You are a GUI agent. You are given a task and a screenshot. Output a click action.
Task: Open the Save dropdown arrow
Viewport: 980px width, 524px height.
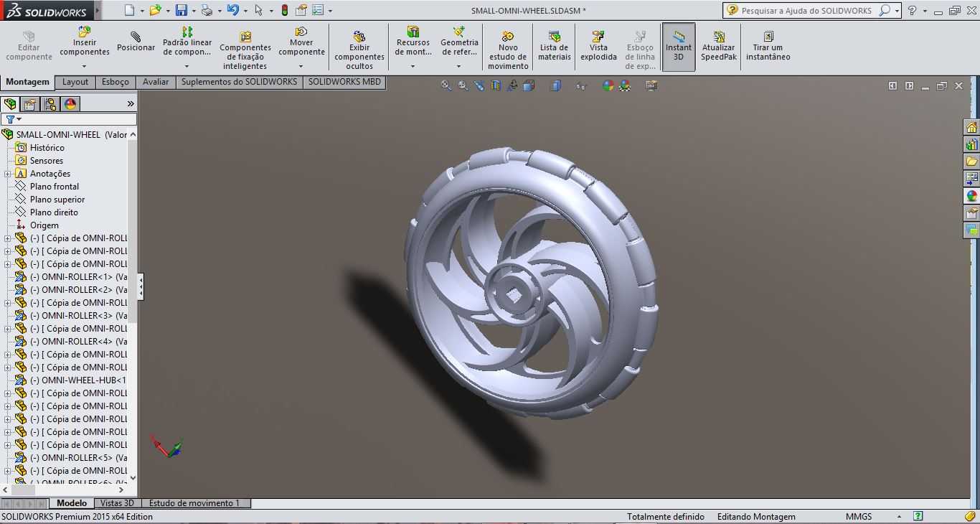(x=194, y=11)
